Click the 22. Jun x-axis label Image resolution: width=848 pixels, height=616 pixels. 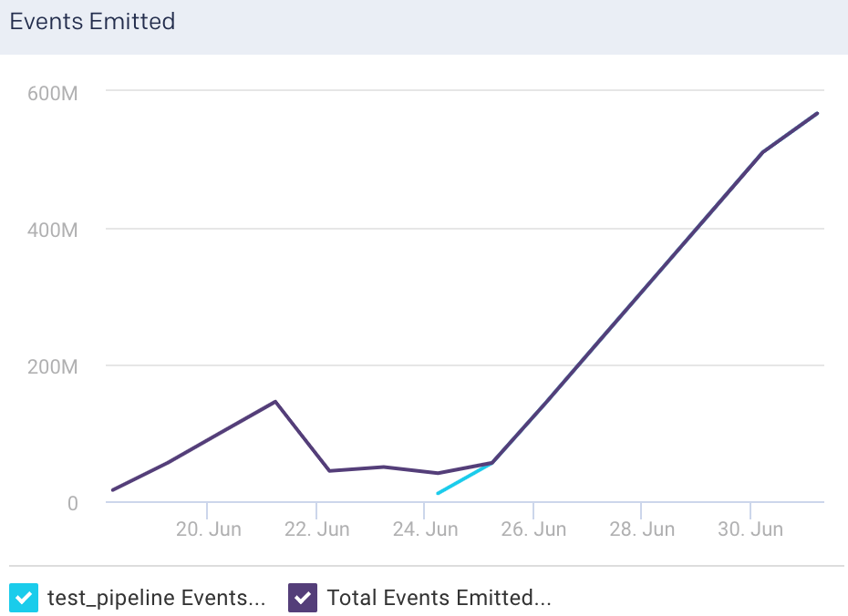317,529
